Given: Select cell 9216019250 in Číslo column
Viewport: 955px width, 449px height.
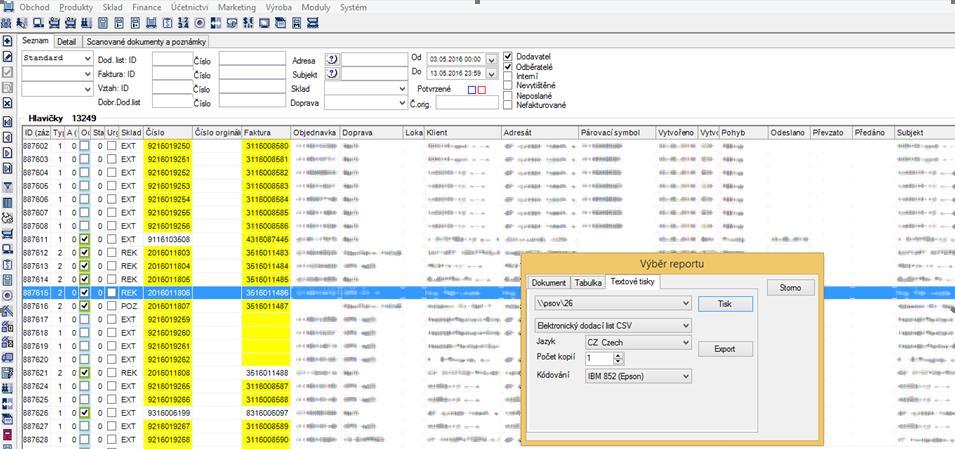Looking at the screenshot, I should pyautogui.click(x=169, y=146).
